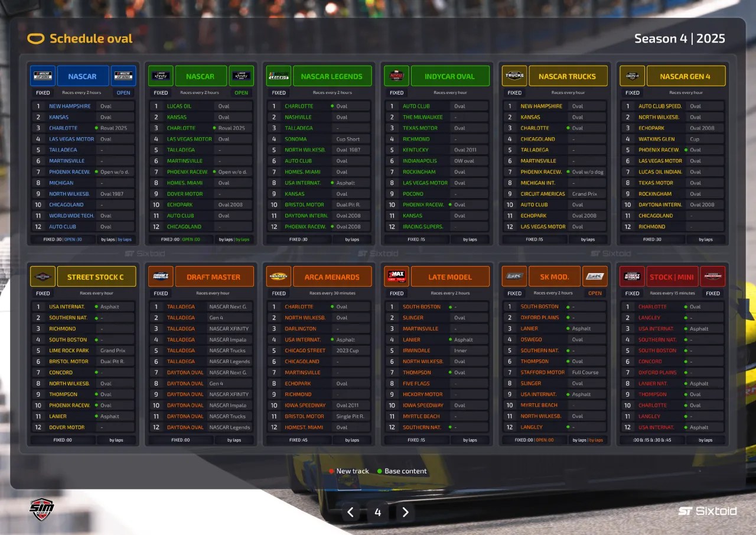Viewport: 756px width, 535px height.
Task: Click STAFFORD MOTOR in SK Mod card
Action: (x=542, y=372)
